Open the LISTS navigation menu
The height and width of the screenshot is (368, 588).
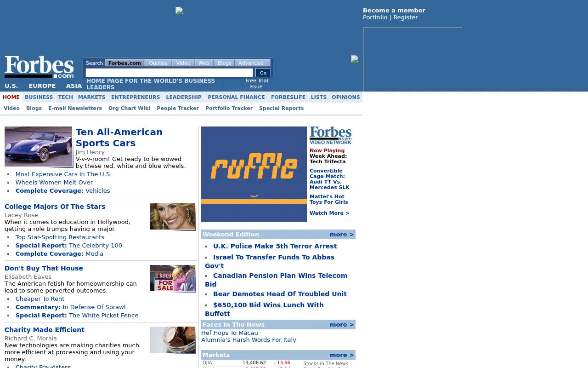(318, 97)
